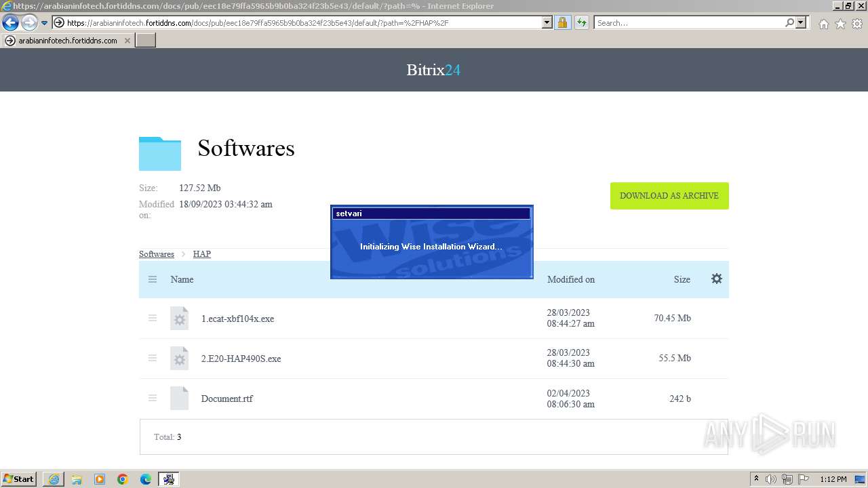Click the security lock icon

[x=562, y=22]
